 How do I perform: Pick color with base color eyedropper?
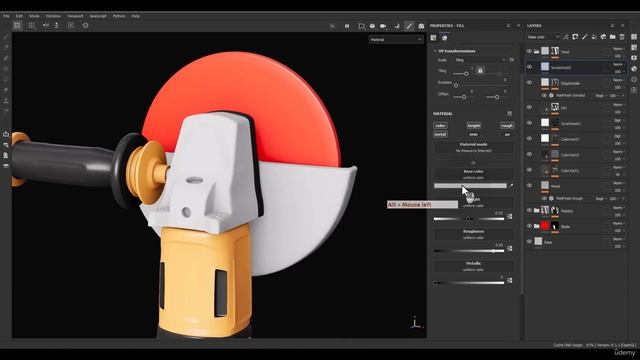click(x=511, y=186)
